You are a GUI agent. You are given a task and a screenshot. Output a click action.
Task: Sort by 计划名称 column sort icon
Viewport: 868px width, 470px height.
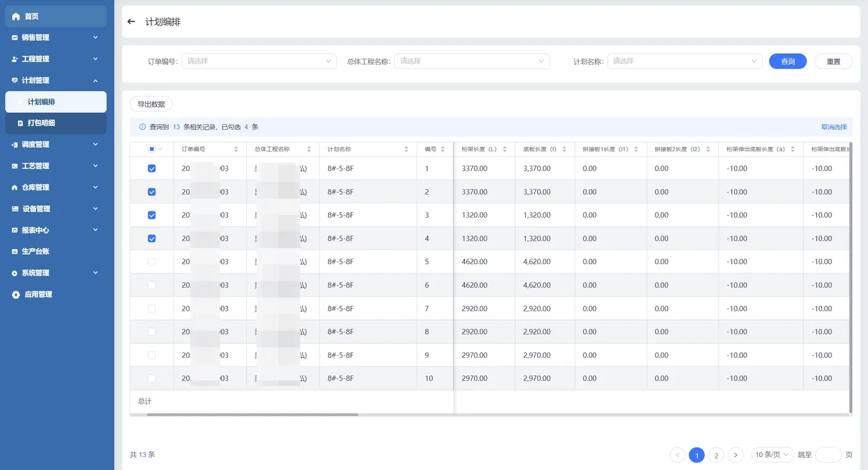point(406,149)
